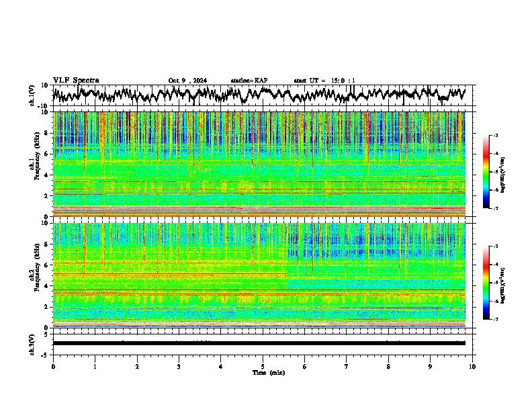Click the 2 tick on ch.2 frequency axis
The width and height of the screenshot is (532, 411).
click(46, 307)
